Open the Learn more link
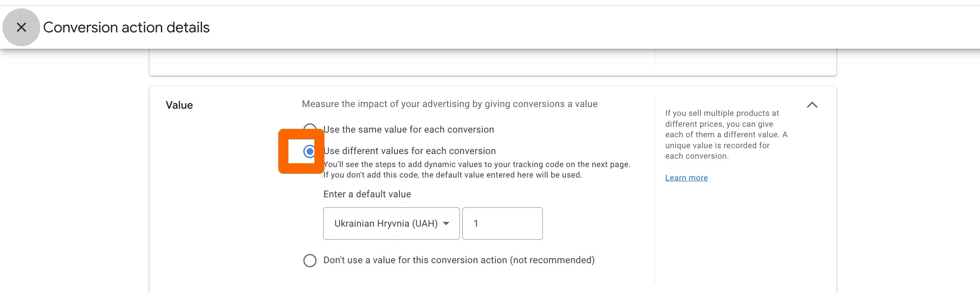Image resolution: width=980 pixels, height=293 pixels. [686, 178]
